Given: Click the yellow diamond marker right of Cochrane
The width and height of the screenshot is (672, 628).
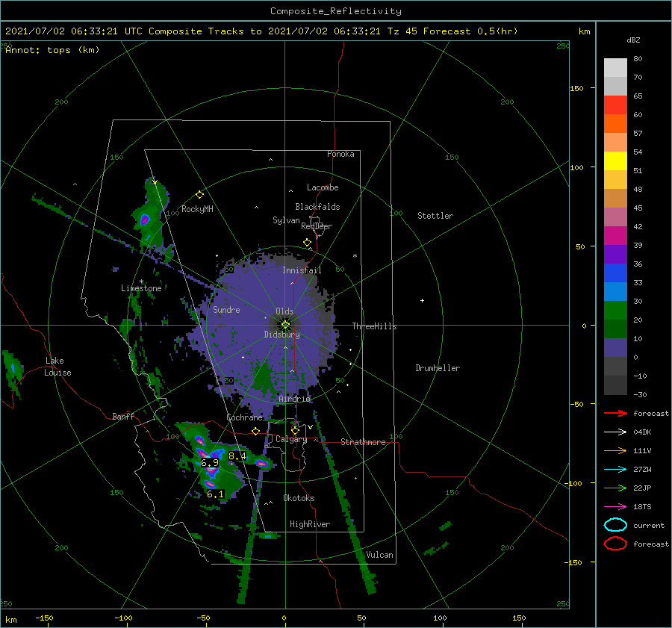Looking at the screenshot, I should (256, 431).
